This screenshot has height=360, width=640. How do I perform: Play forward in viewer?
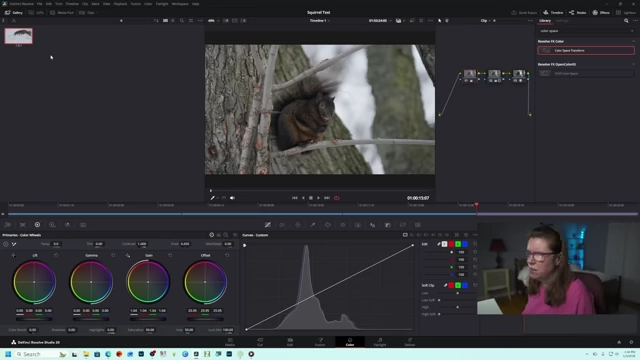click(x=318, y=198)
